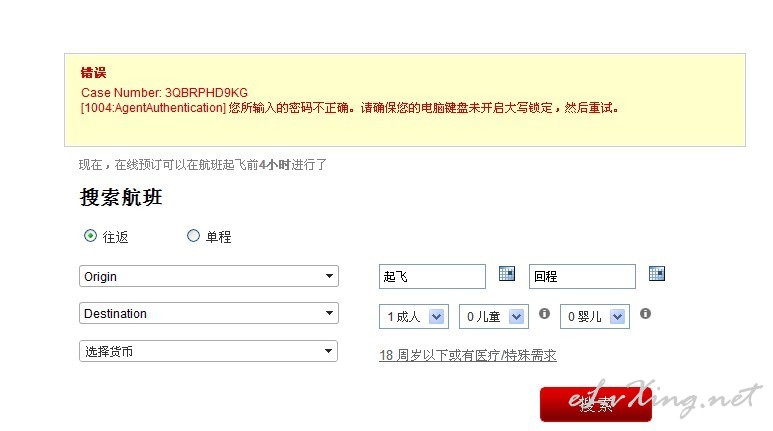
Task: Open the 选择货币 currency dropdown
Action: (x=208, y=351)
